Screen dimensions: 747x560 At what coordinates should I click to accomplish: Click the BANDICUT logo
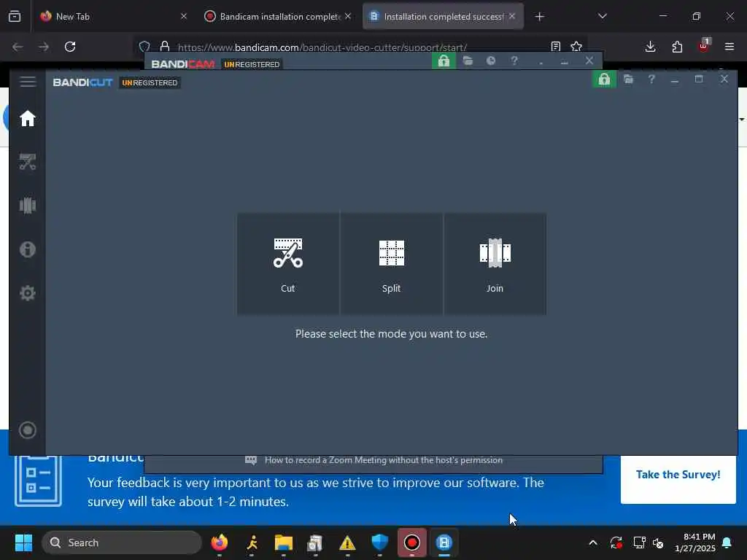click(83, 82)
